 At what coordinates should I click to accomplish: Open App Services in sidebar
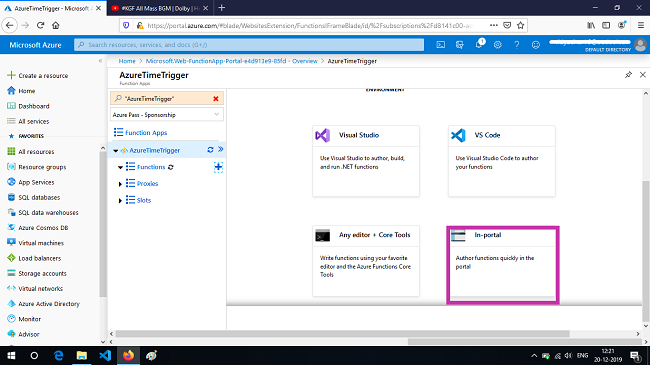coord(31,182)
